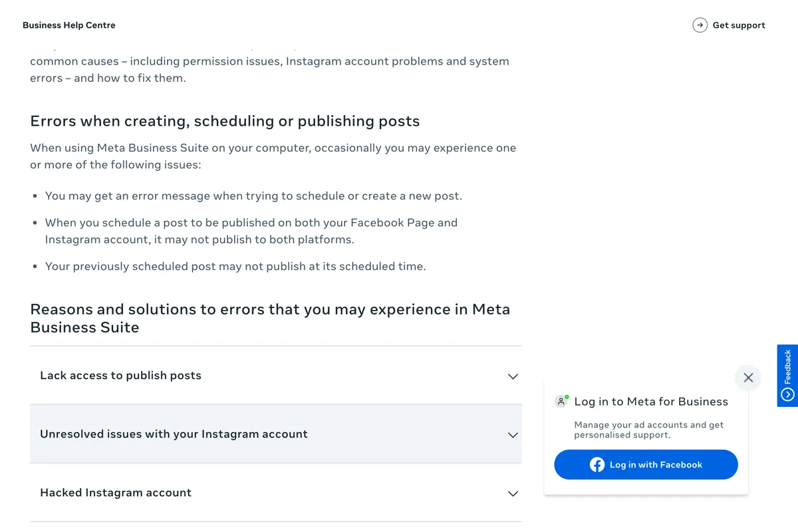Click the Get support arrow icon
The width and height of the screenshot is (798, 532).
click(700, 25)
